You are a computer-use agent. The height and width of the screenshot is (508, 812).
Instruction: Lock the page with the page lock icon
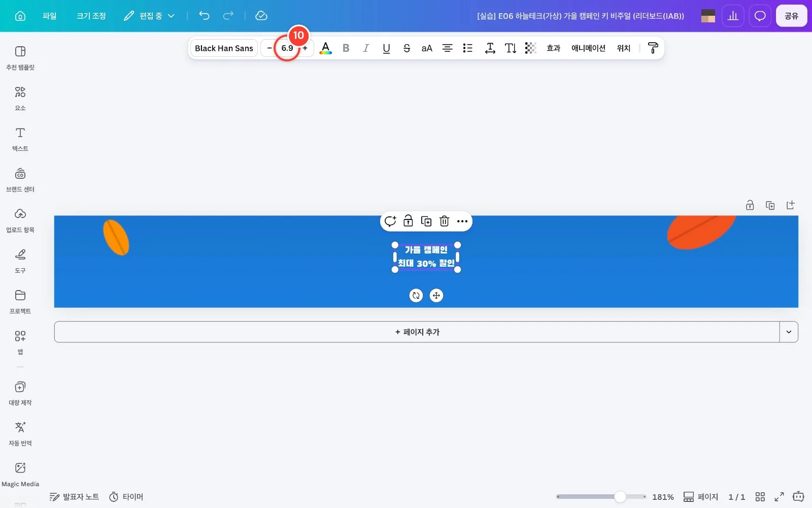[750, 205]
